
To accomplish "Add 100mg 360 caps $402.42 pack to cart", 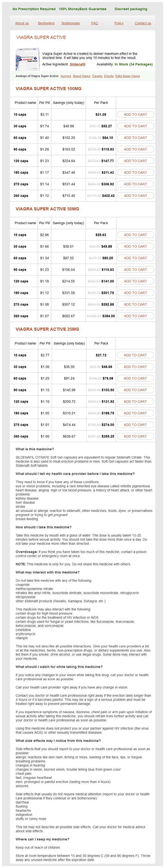I will coord(135,196).
